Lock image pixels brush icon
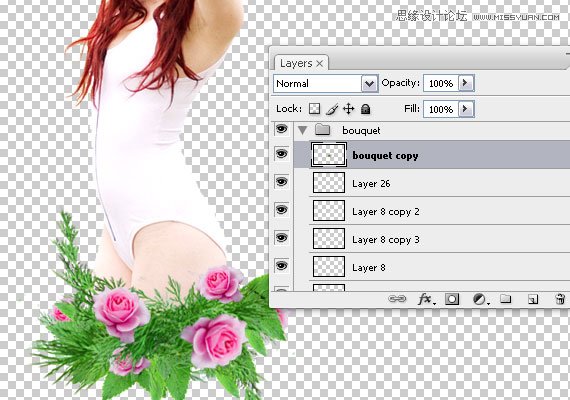This screenshot has width=570, height=400. (x=332, y=109)
